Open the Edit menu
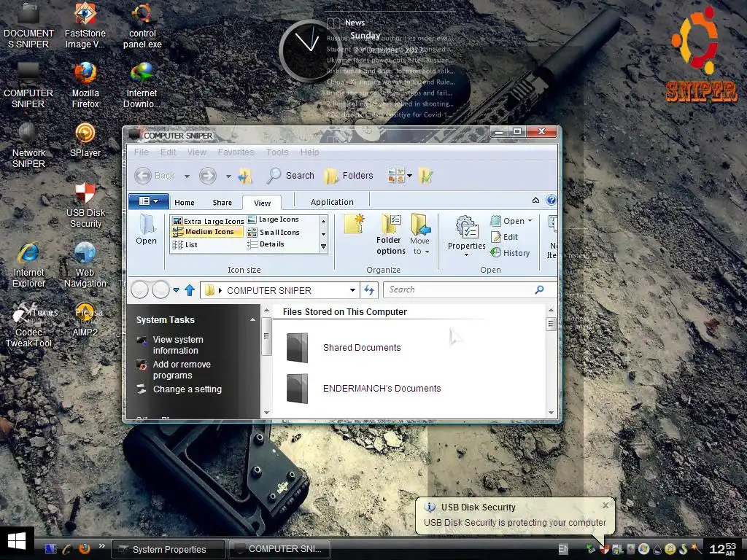 169,152
